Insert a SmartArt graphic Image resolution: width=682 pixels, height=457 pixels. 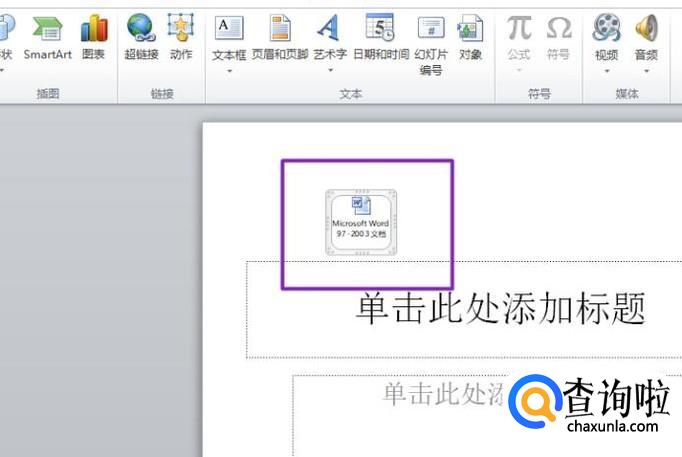(x=47, y=38)
